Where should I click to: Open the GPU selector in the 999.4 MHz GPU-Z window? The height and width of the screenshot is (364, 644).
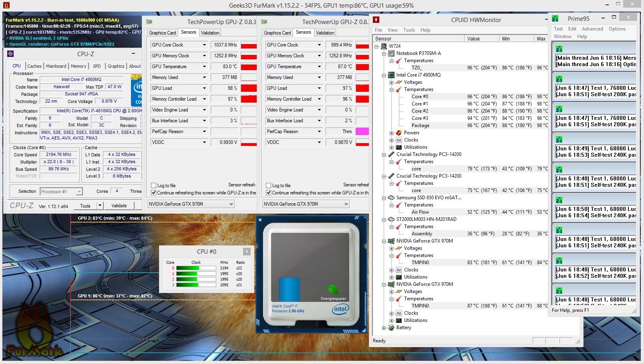click(306, 204)
